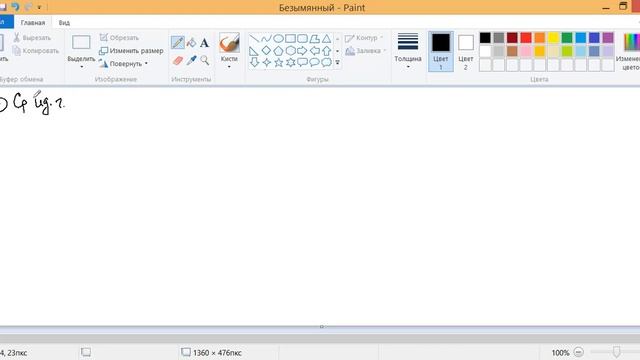Choose the Four-point star shape
This screenshot has height=360, width=640.
coord(266,62)
